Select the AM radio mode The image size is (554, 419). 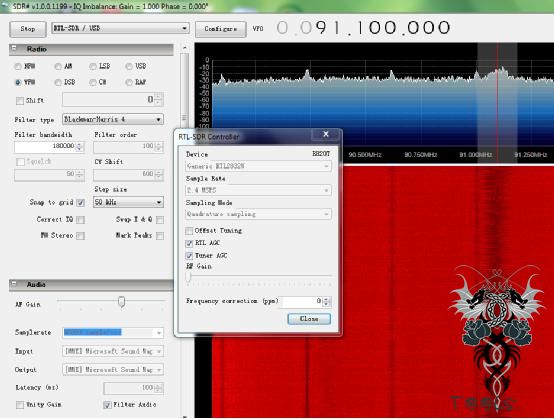coord(58,66)
